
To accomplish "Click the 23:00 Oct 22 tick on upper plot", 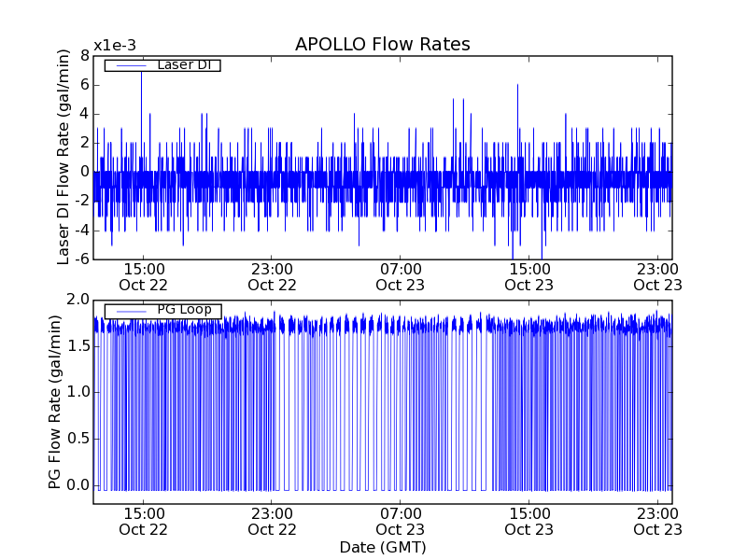I will pos(272,276).
